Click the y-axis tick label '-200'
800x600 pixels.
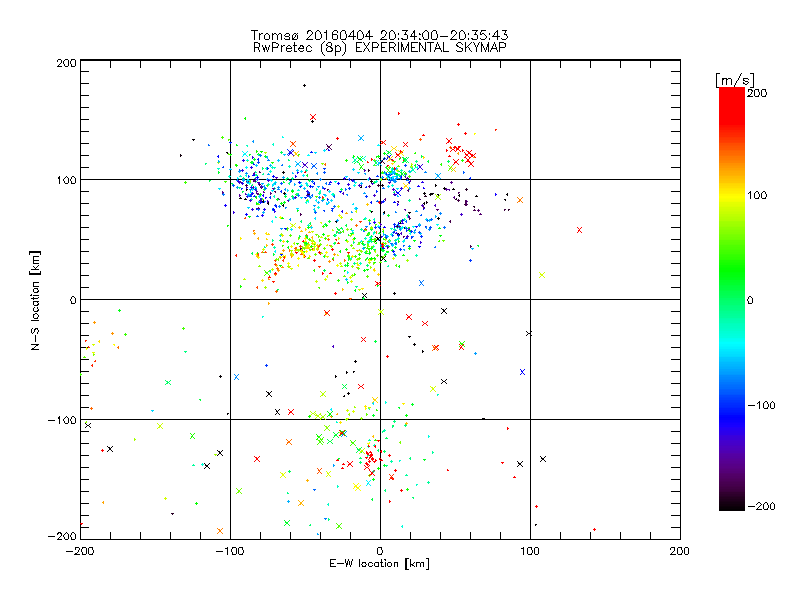[x=62, y=536]
